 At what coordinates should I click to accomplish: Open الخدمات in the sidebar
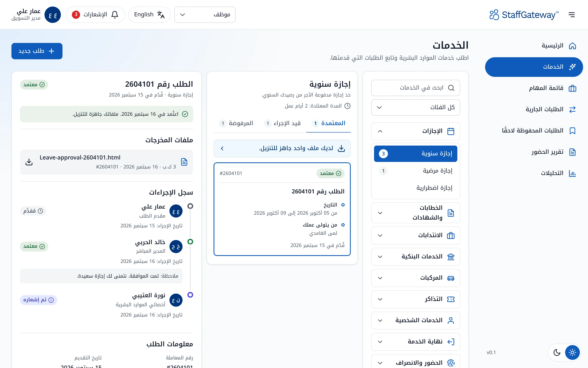click(534, 67)
